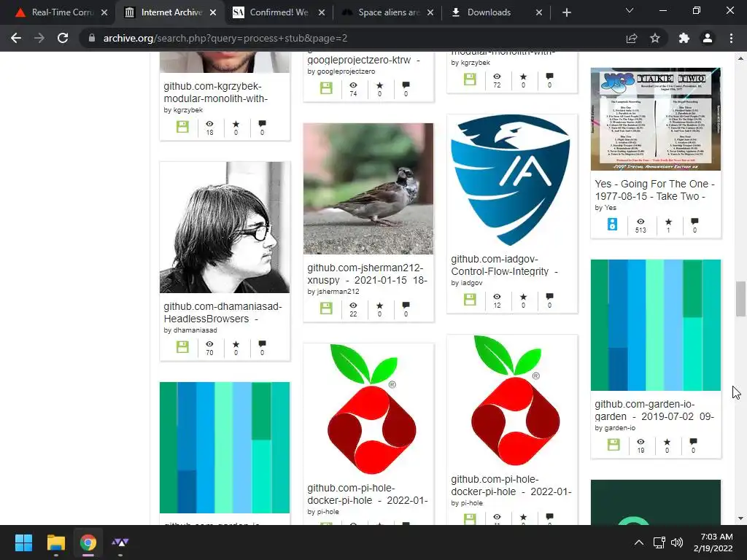Open the Windows Start menu
The height and width of the screenshot is (560, 747).
click(x=23, y=542)
